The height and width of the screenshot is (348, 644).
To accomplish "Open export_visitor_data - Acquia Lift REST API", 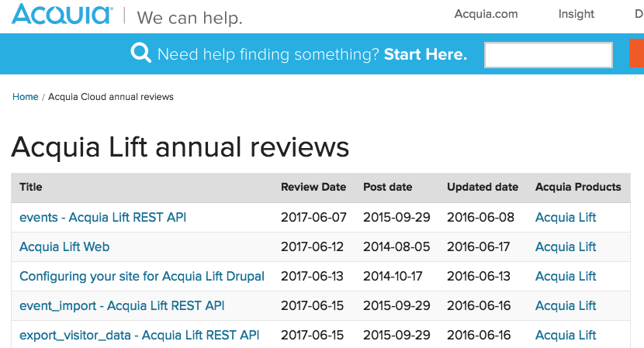I will click(x=139, y=335).
